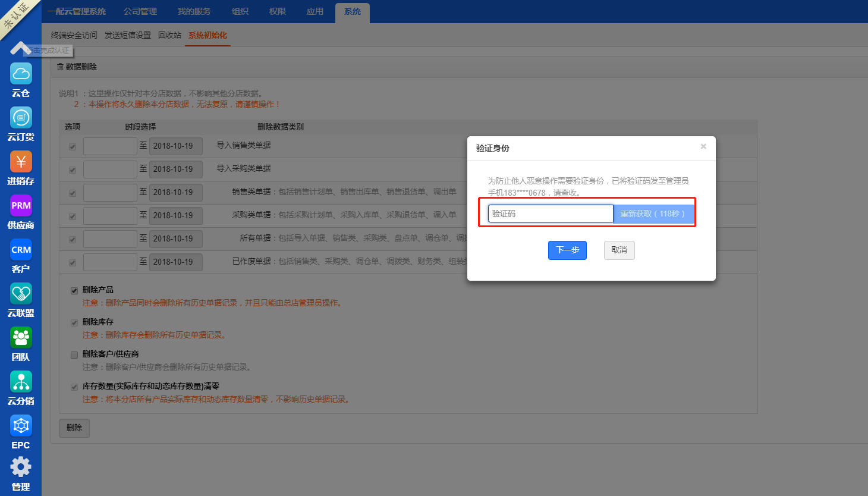Click start date field for 销售类单据 row
The height and width of the screenshot is (496, 868).
click(x=110, y=193)
